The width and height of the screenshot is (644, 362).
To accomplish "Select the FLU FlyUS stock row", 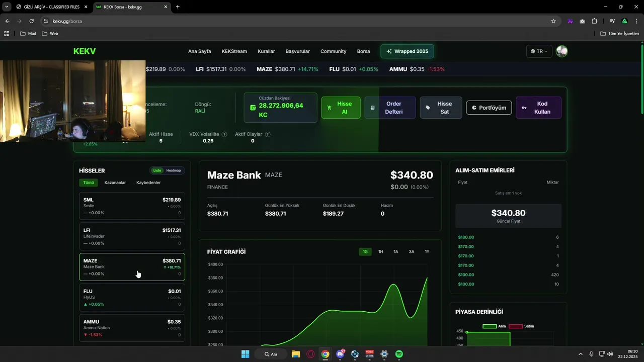I will pos(132,298).
